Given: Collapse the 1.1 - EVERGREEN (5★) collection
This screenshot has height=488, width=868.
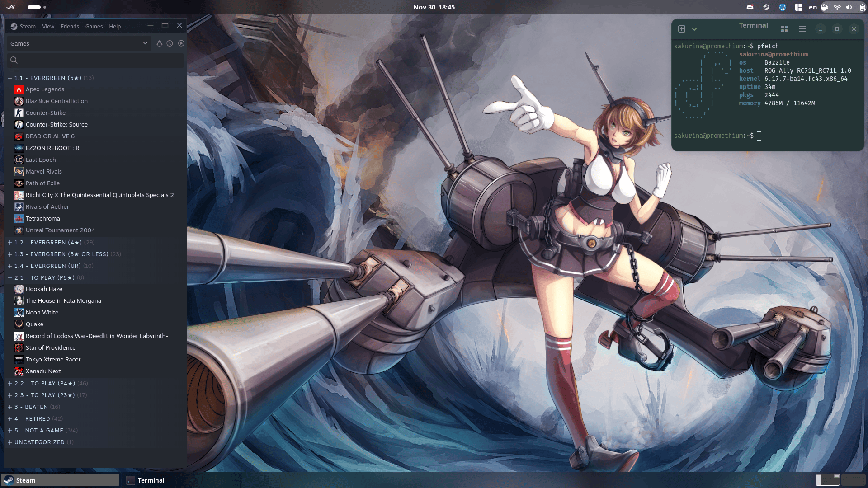Looking at the screenshot, I should tap(10, 78).
